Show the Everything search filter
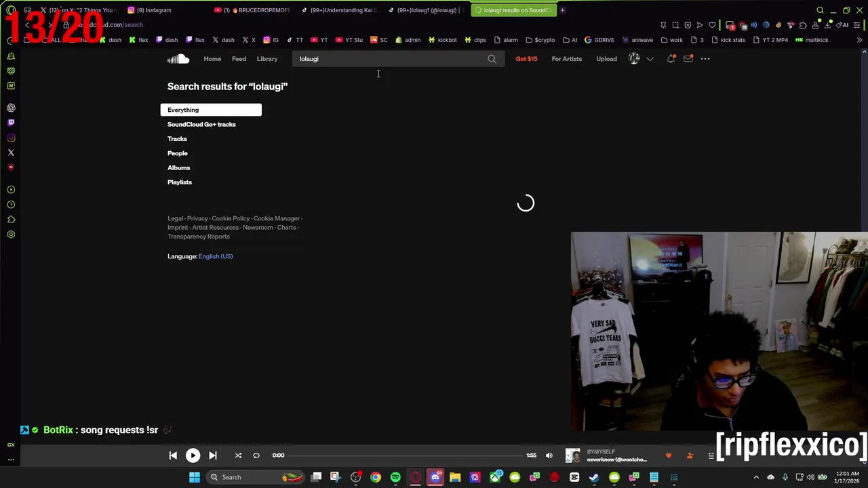The width and height of the screenshot is (868, 488). (x=211, y=110)
